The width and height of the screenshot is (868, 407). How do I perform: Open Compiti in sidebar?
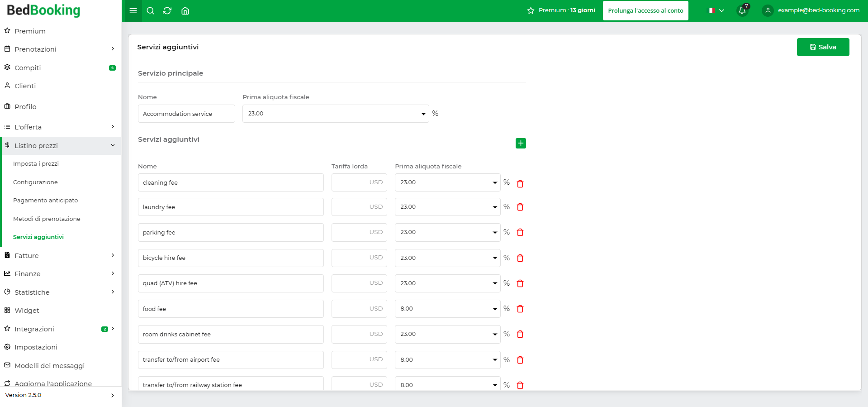61,67
